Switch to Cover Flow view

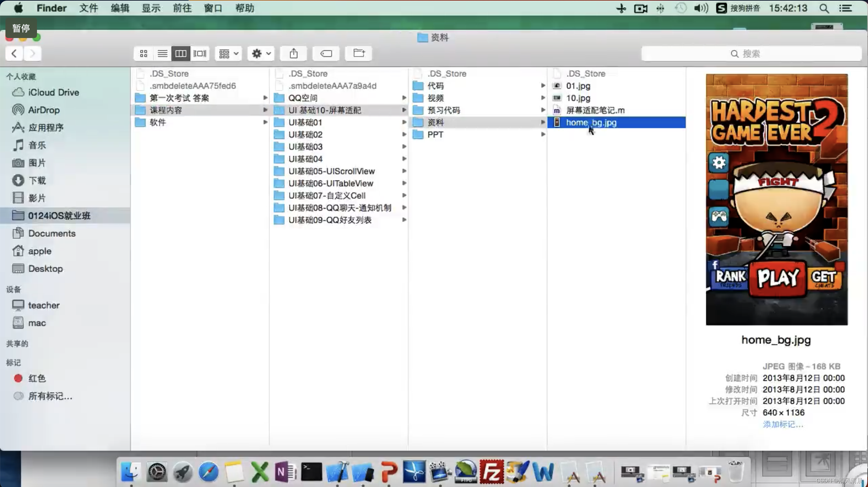point(200,54)
